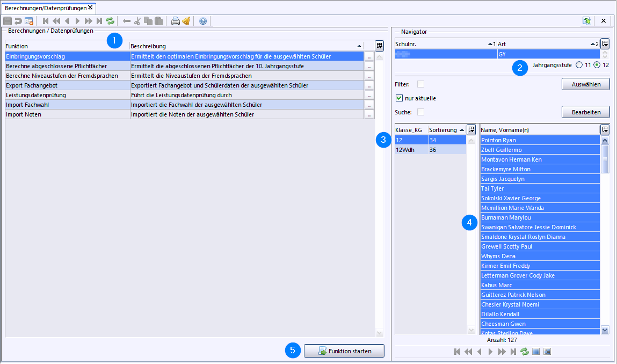The height and width of the screenshot is (364, 617).
Task: Go to next record in top toolbar
Action: [77, 21]
